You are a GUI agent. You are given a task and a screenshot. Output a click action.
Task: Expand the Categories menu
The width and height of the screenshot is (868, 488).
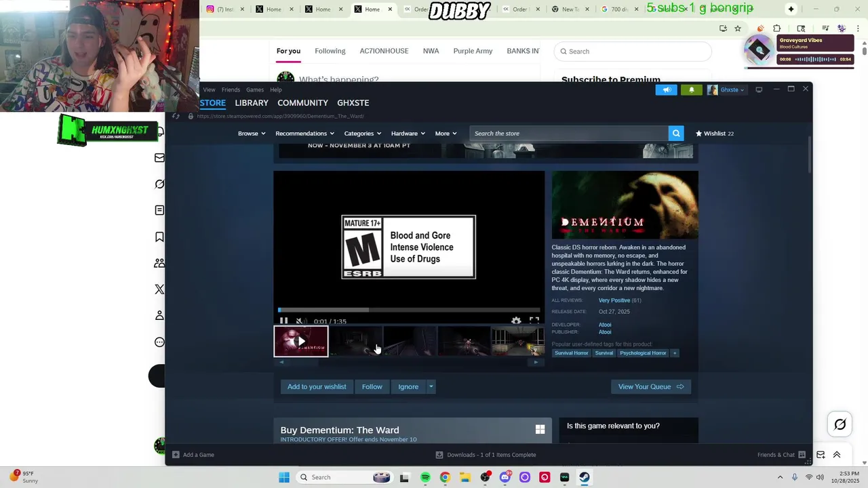coord(363,134)
